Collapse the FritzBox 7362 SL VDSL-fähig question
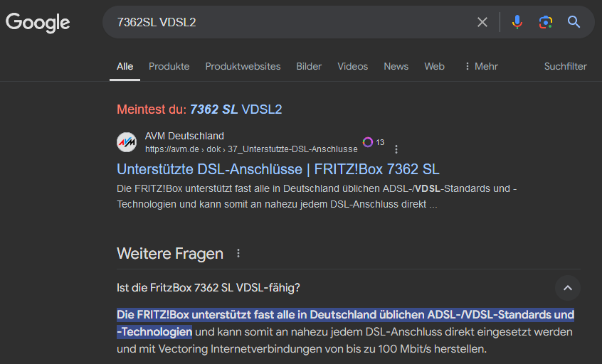Image resolution: width=602 pixels, height=364 pixels. (567, 288)
